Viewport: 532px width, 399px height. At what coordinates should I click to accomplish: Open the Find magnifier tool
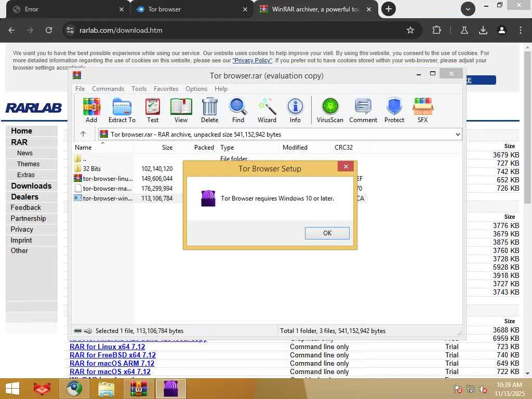pos(238,110)
